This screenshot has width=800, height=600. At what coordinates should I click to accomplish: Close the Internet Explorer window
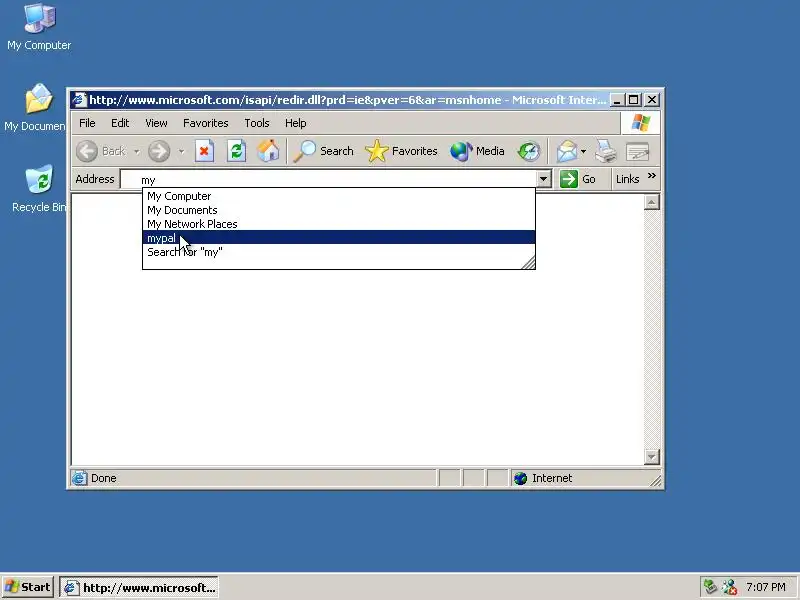click(652, 100)
